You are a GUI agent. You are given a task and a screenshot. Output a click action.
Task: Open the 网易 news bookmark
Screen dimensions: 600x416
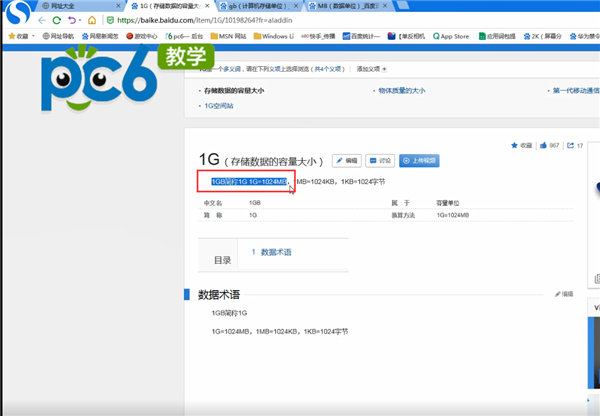click(x=100, y=36)
